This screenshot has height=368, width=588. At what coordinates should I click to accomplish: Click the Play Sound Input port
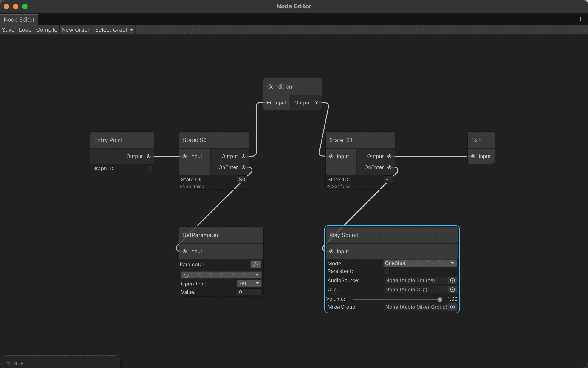pyautogui.click(x=331, y=251)
